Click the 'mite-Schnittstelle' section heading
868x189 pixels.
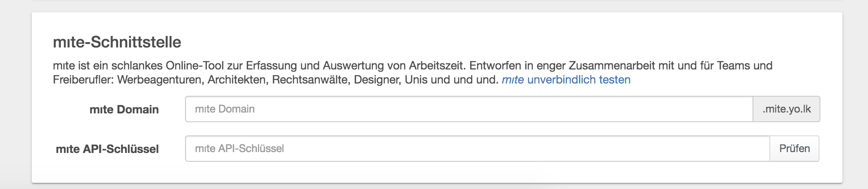click(x=117, y=42)
